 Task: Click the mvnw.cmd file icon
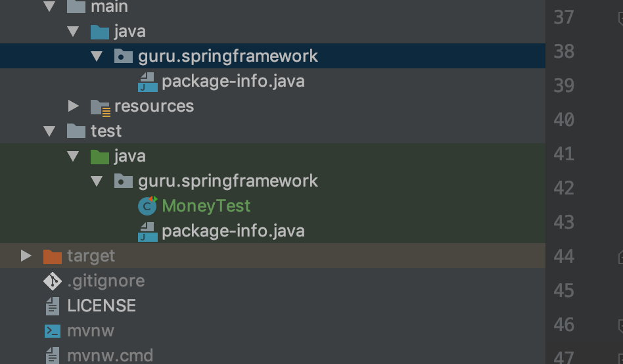[x=52, y=356]
